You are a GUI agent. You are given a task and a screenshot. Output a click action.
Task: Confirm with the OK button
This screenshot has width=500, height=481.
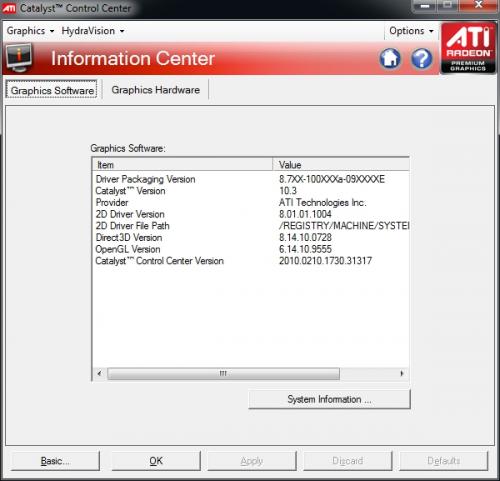(156, 461)
